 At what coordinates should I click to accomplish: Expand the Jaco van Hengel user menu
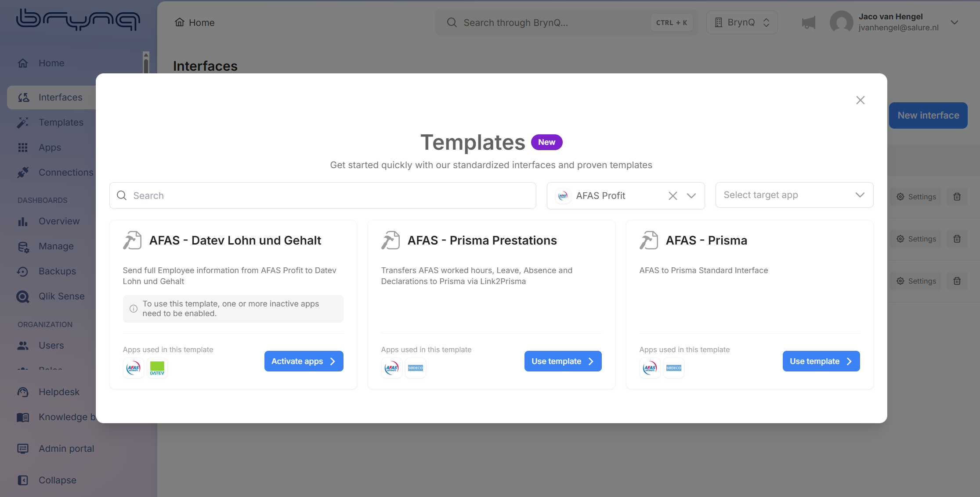click(x=954, y=22)
